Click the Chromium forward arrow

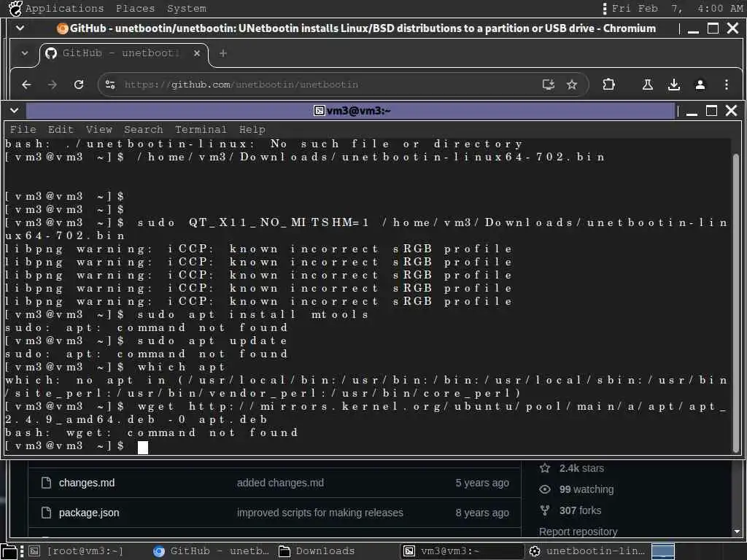click(53, 85)
